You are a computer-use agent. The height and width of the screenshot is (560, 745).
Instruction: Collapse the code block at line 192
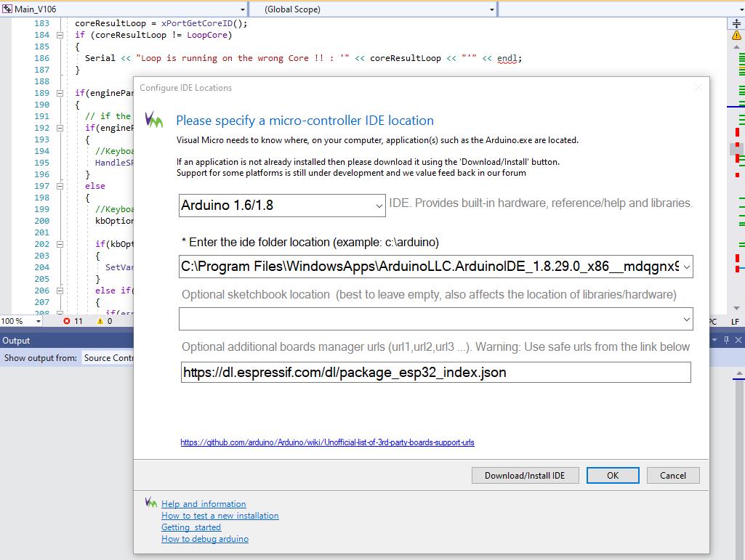pos(60,129)
